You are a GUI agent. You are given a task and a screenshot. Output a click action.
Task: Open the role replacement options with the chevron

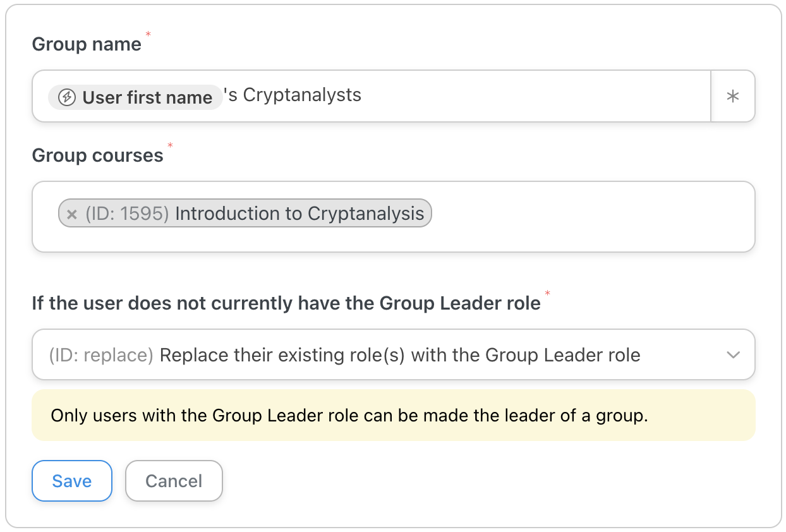(733, 355)
